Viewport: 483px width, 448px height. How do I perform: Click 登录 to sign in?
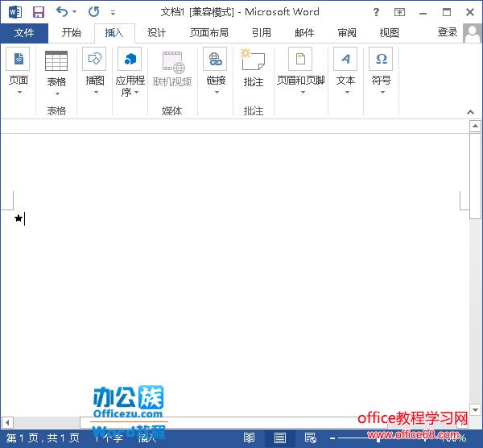[448, 32]
